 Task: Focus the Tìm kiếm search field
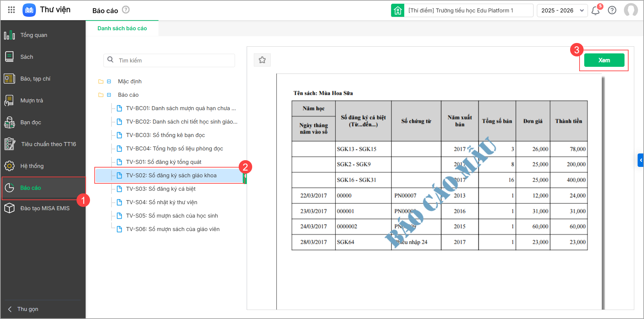coord(169,60)
